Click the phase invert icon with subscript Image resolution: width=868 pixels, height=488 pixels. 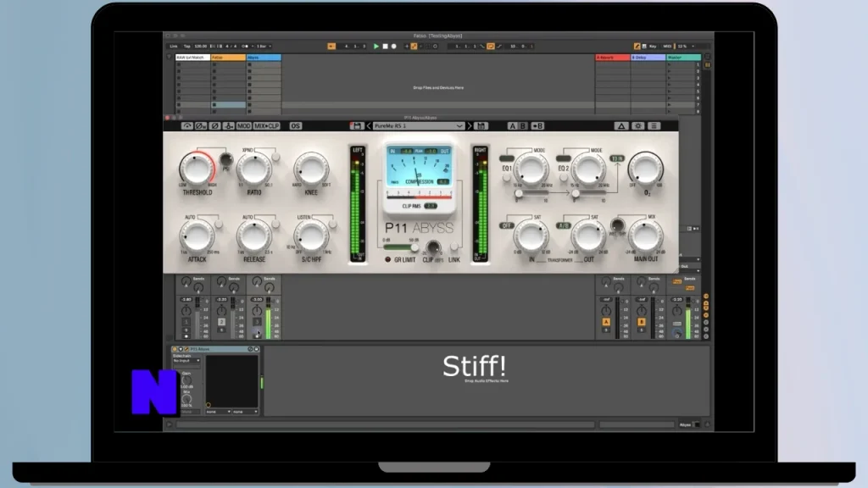pyautogui.click(x=201, y=126)
